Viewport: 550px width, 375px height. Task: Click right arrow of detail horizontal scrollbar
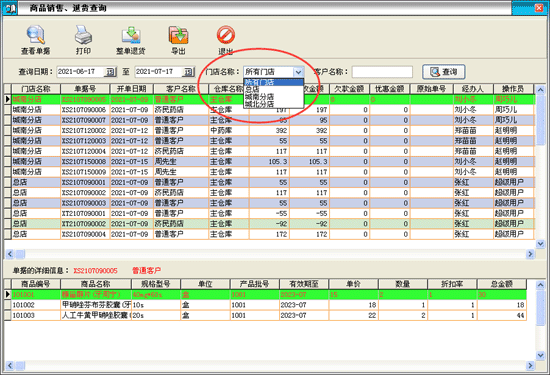(530, 366)
